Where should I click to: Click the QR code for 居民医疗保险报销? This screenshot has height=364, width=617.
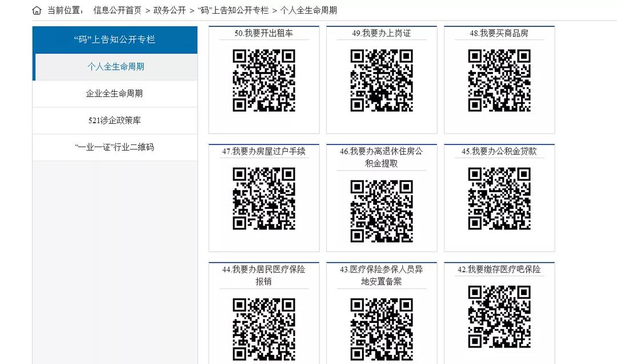(263, 329)
